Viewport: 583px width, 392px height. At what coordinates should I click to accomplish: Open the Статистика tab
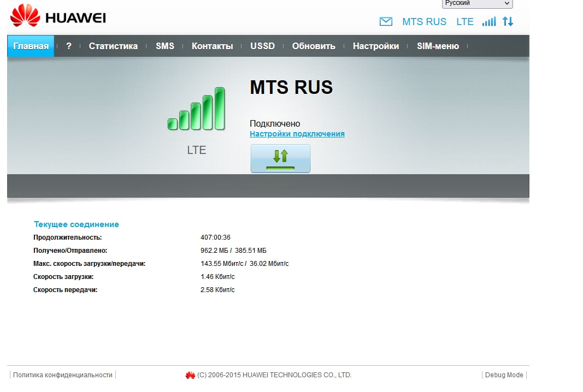[x=113, y=46]
